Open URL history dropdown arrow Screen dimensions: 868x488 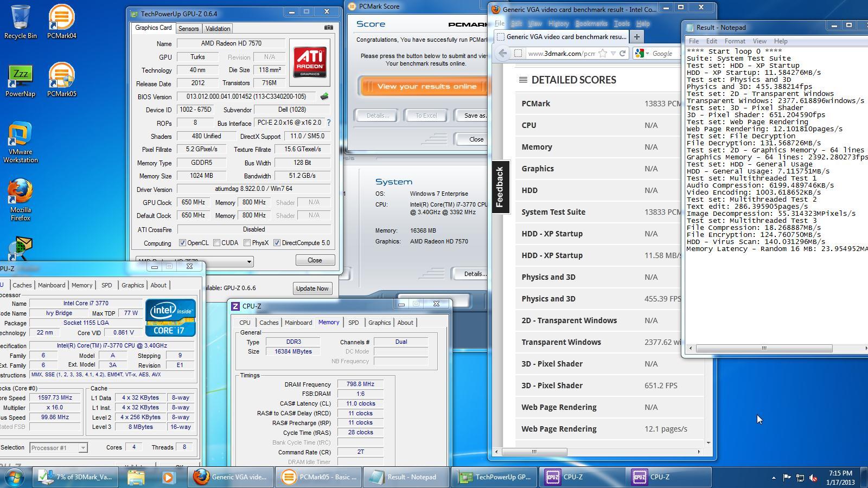coord(613,53)
